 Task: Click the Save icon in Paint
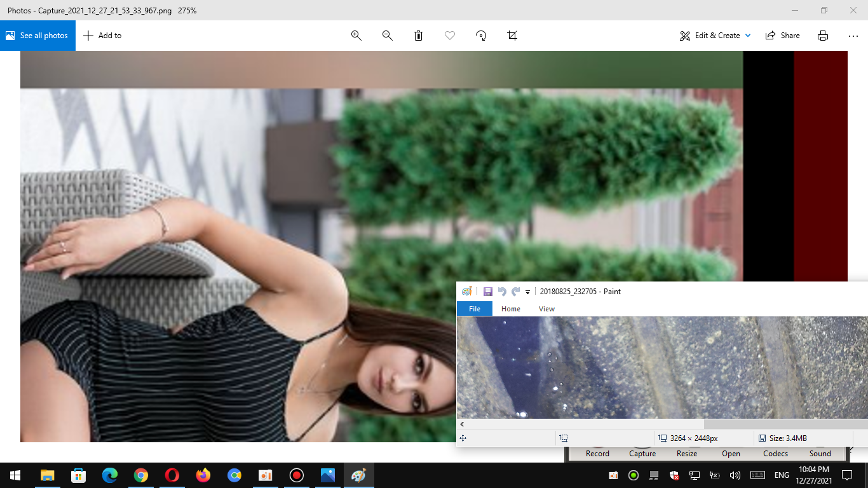[488, 292]
